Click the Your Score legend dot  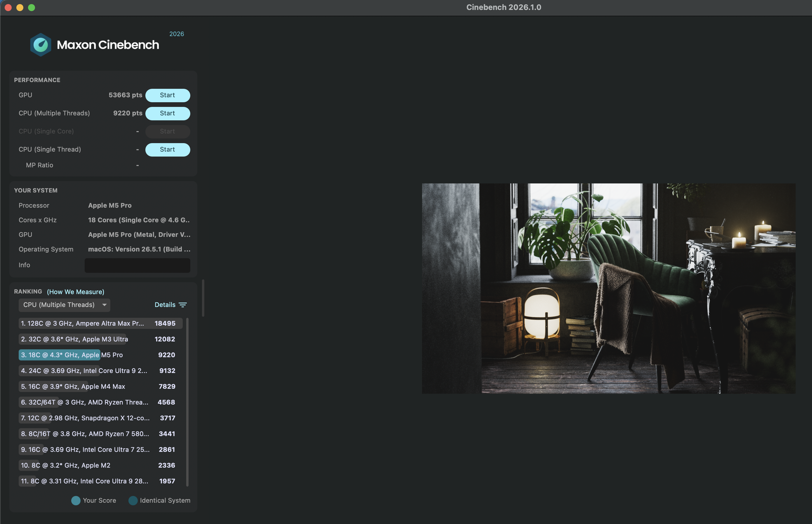pos(76,501)
